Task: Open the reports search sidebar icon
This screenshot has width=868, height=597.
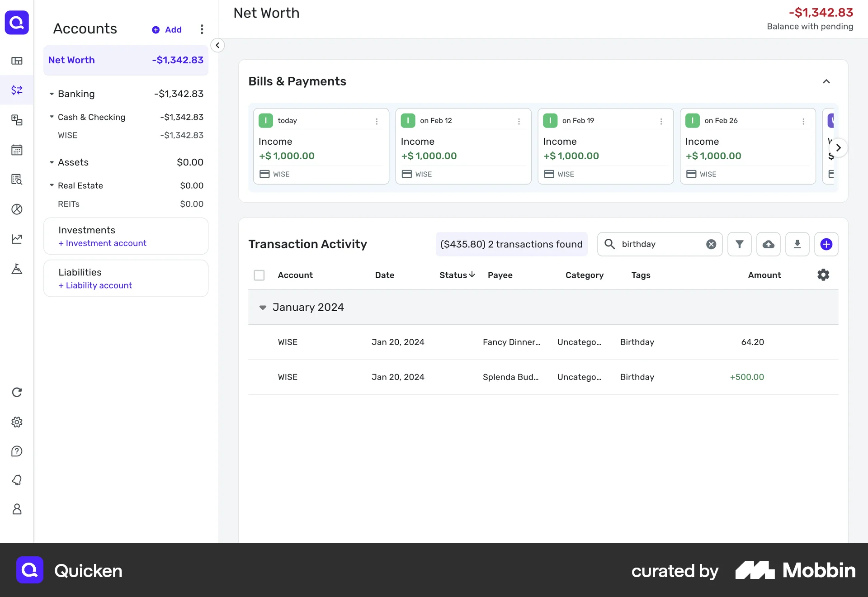Action: coord(17,180)
